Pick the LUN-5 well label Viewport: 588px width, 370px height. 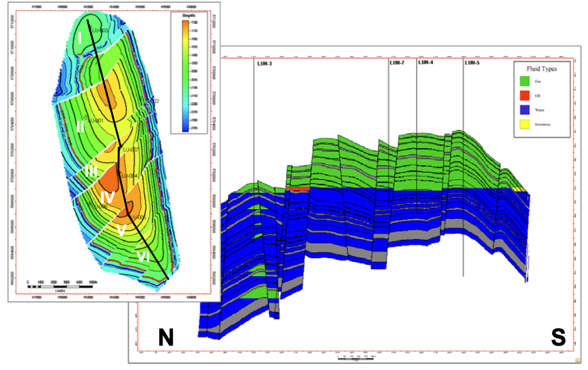pyautogui.click(x=472, y=63)
